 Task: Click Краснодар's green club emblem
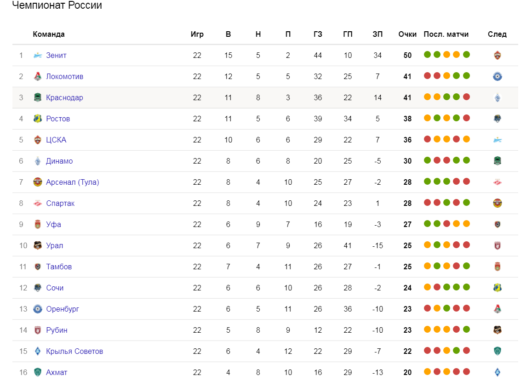[38, 97]
